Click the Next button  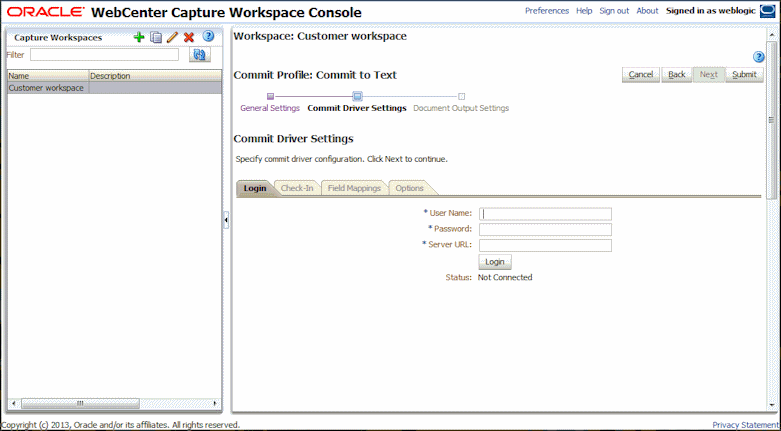[x=708, y=74]
